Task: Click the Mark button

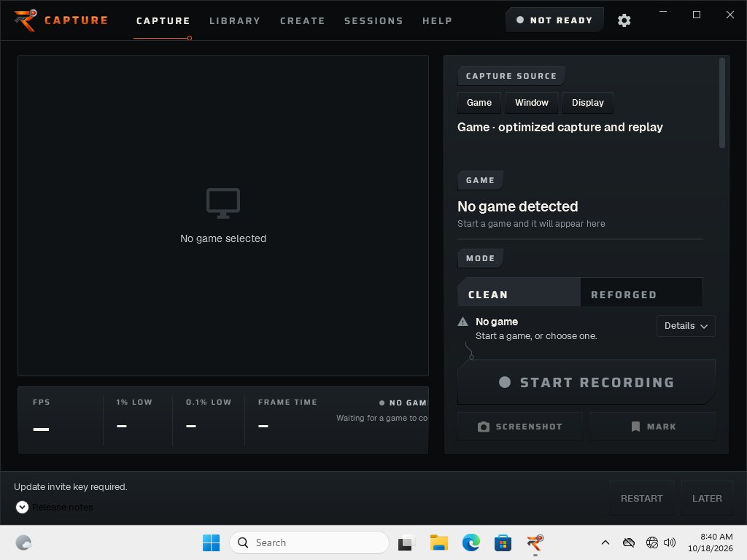Action: [653, 427]
